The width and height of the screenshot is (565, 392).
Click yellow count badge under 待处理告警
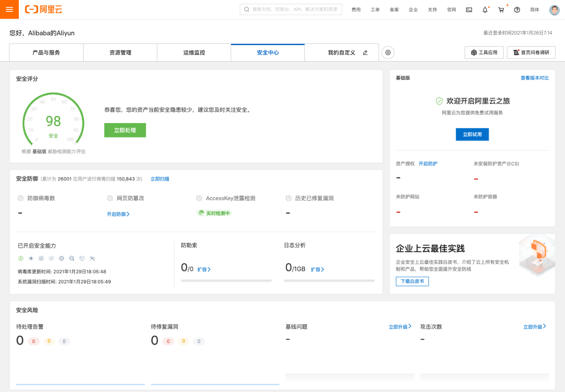(49, 341)
